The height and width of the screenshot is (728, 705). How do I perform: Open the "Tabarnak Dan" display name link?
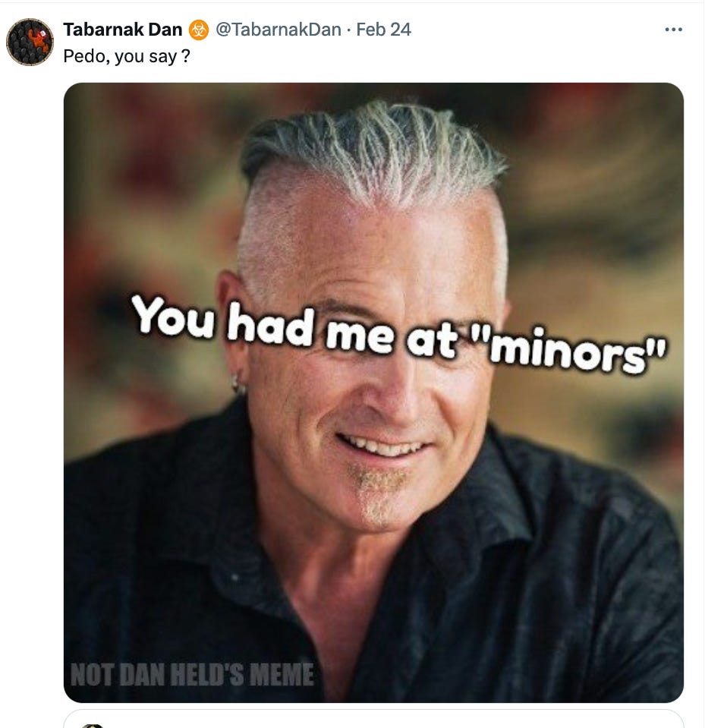click(122, 30)
